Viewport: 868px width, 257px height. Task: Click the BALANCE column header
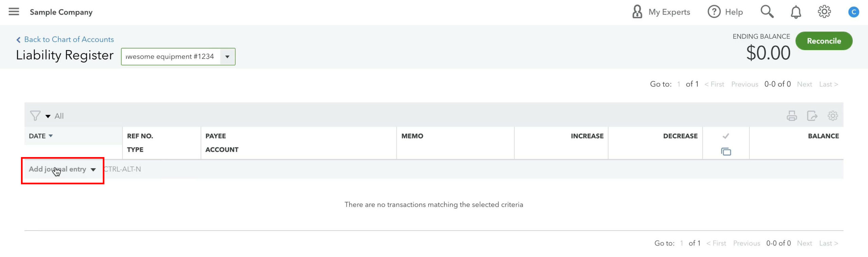coord(823,136)
